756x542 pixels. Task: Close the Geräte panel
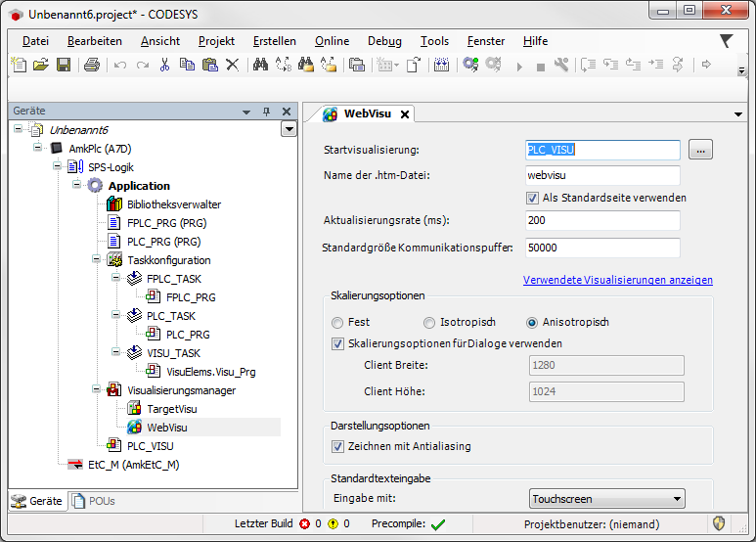point(287,112)
